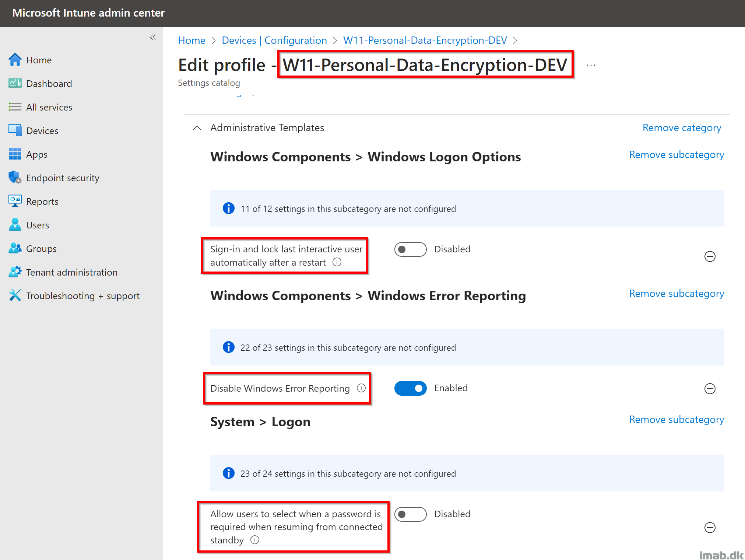
Task: Click the Remove category link
Action: [682, 128]
